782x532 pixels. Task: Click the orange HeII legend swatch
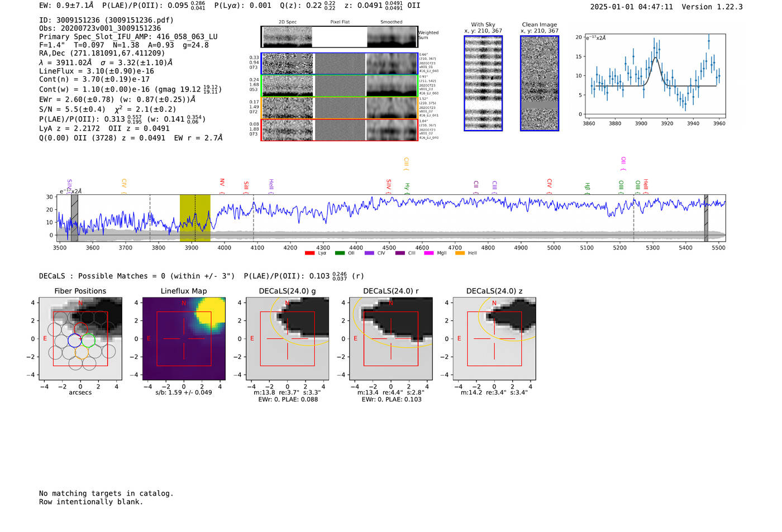[460, 253]
